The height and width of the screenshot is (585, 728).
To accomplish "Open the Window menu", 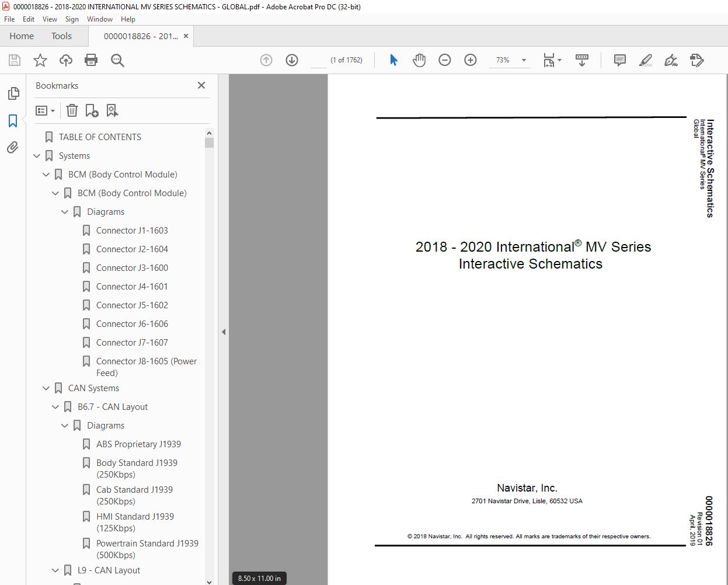I will point(100,19).
